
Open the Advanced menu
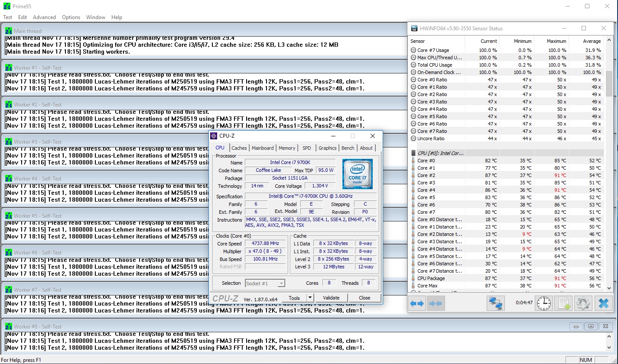(x=44, y=17)
